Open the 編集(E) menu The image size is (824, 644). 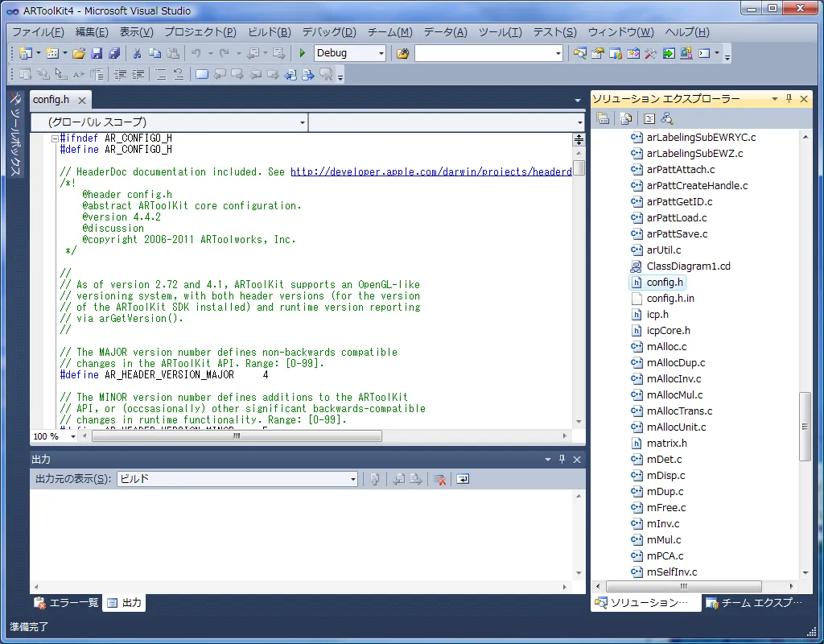[92, 32]
